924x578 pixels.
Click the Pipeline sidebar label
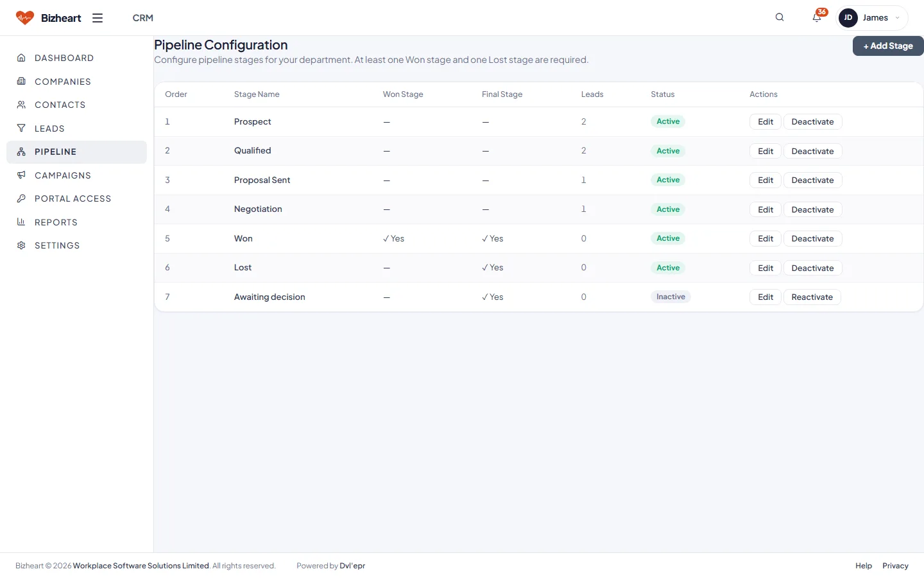[55, 152]
